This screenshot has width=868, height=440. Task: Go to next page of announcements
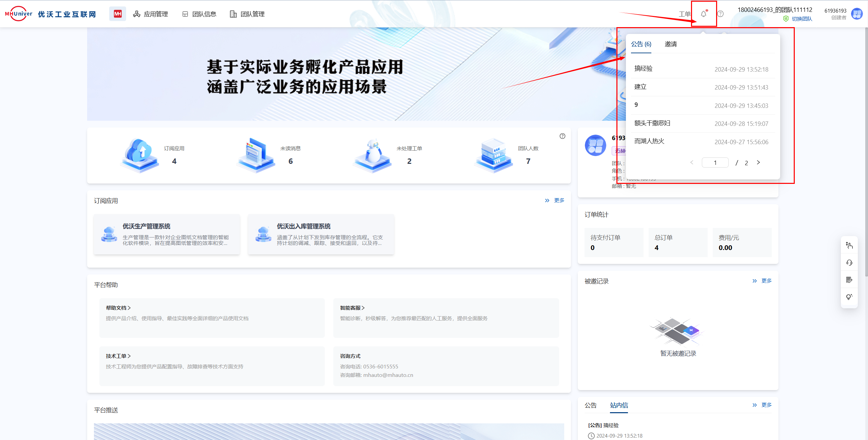click(x=758, y=162)
